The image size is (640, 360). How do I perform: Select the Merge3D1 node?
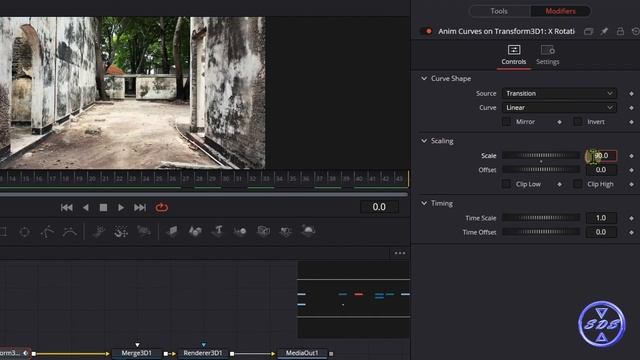(x=137, y=353)
